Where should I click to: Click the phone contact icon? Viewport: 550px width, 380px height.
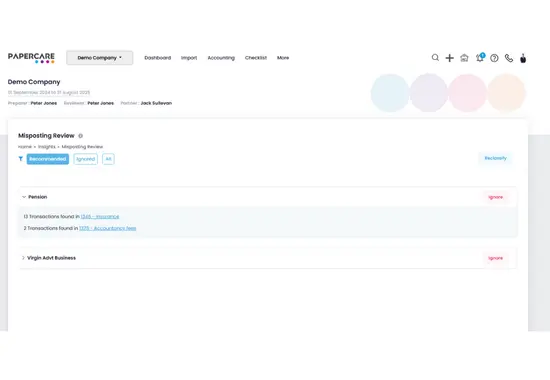(509, 58)
